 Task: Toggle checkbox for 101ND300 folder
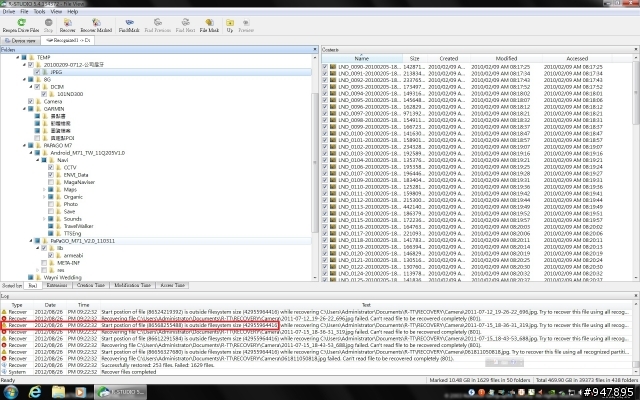point(44,94)
